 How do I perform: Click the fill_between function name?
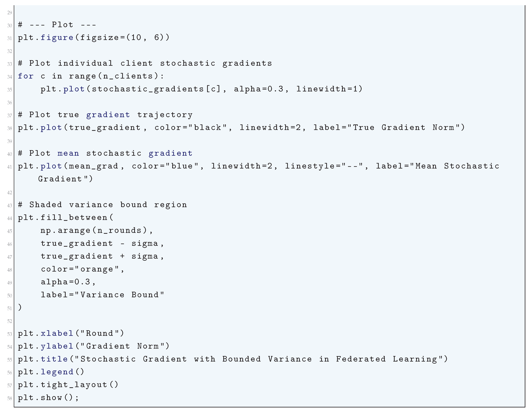(x=74, y=217)
